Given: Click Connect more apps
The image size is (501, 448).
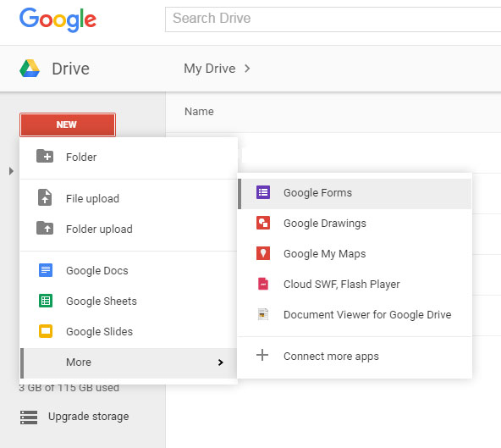Looking at the screenshot, I should [x=355, y=356].
